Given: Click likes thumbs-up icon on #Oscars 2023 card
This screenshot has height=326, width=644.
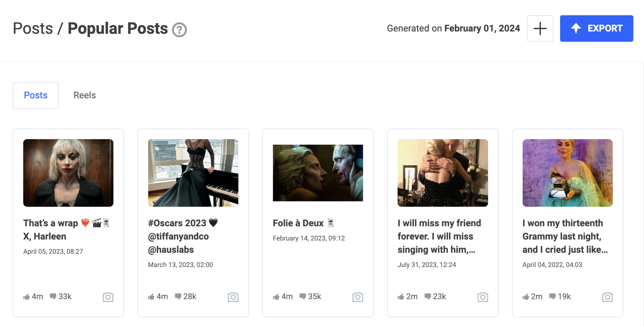Looking at the screenshot, I should point(151,297).
